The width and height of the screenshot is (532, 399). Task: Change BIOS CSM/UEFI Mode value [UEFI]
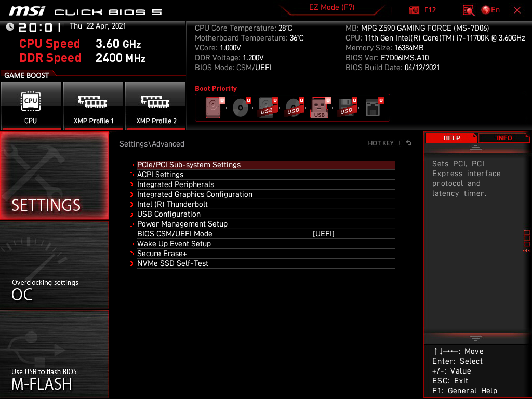pyautogui.click(x=323, y=234)
